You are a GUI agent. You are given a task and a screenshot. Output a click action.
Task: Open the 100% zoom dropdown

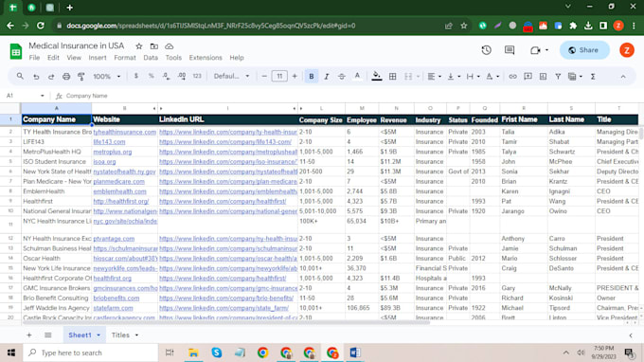coord(107,77)
